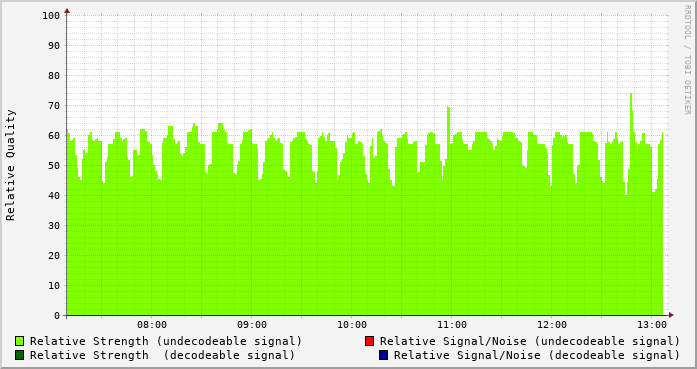Click the 09:00 time axis label
Image resolution: width=697 pixels, height=369 pixels.
pyautogui.click(x=252, y=325)
